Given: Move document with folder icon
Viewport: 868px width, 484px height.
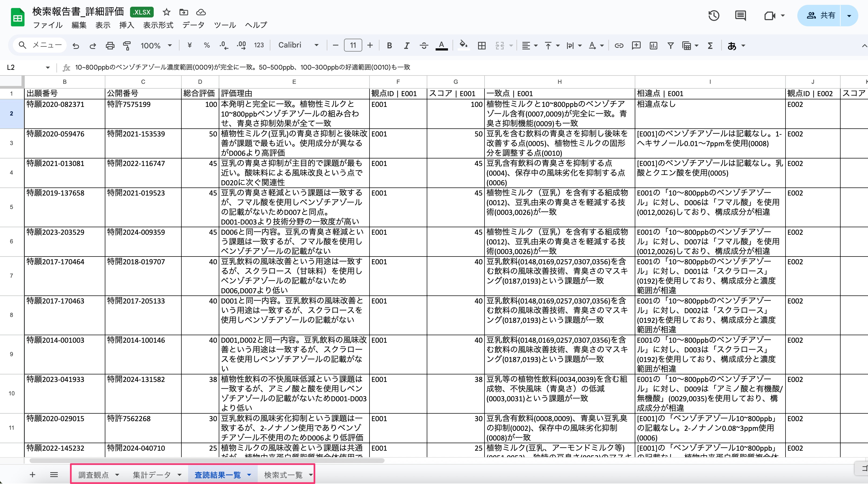Looking at the screenshot, I should 184,12.
